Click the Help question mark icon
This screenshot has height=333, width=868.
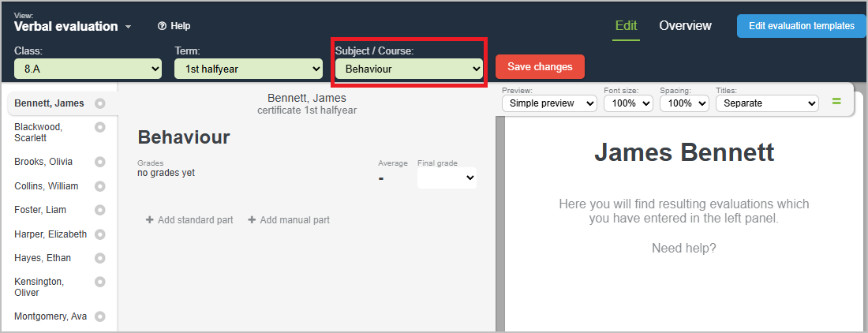click(x=162, y=26)
